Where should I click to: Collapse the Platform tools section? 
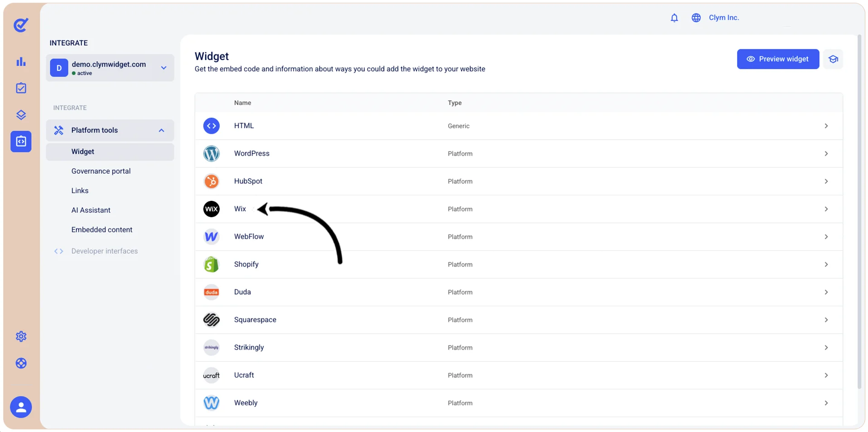(x=110, y=130)
